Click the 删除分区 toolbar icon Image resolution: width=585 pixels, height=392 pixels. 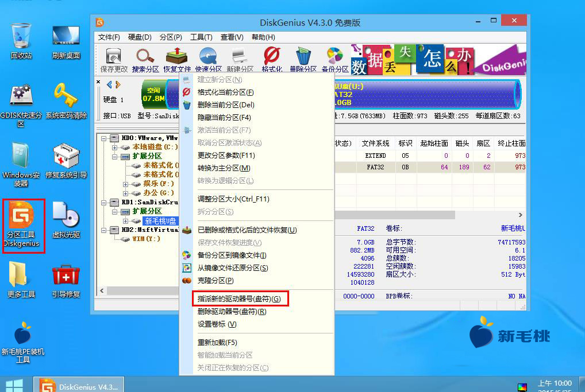(303, 60)
